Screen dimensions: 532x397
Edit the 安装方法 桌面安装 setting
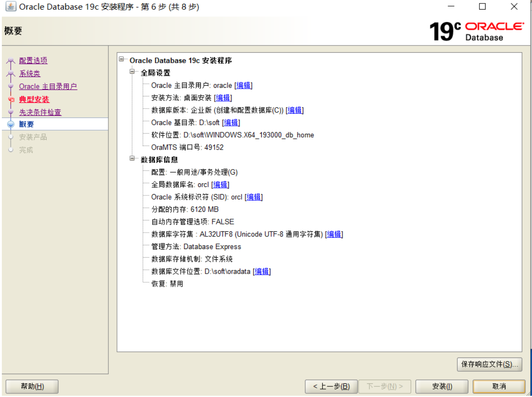coord(223,98)
